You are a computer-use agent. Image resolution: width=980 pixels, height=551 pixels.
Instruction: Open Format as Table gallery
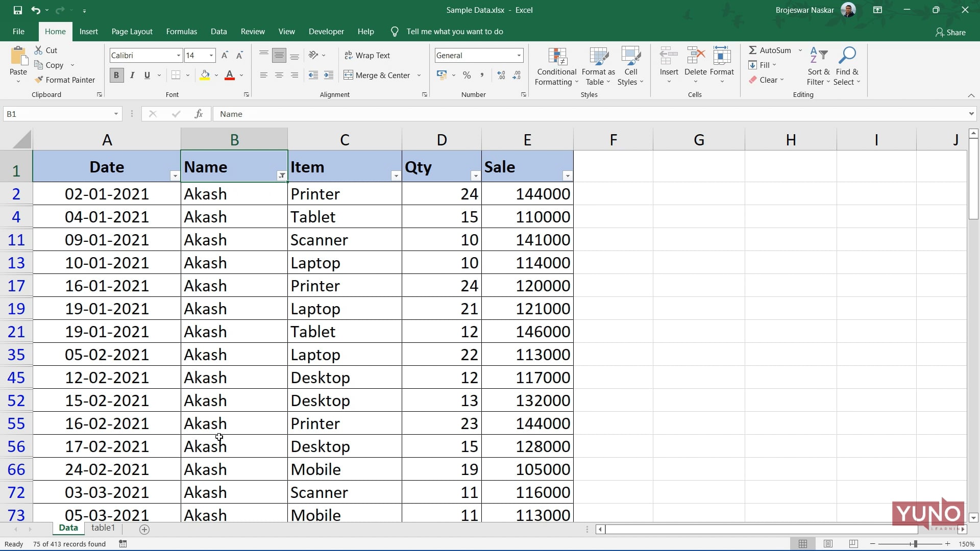point(598,66)
